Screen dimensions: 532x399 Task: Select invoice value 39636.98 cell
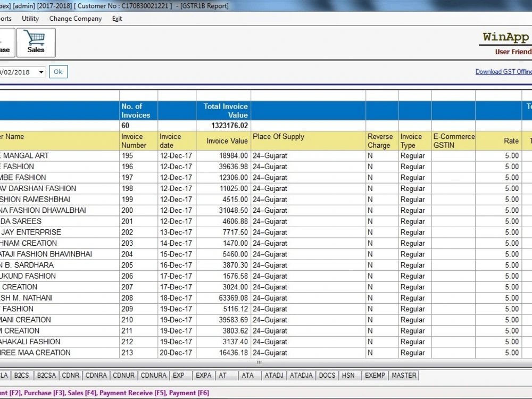point(223,167)
